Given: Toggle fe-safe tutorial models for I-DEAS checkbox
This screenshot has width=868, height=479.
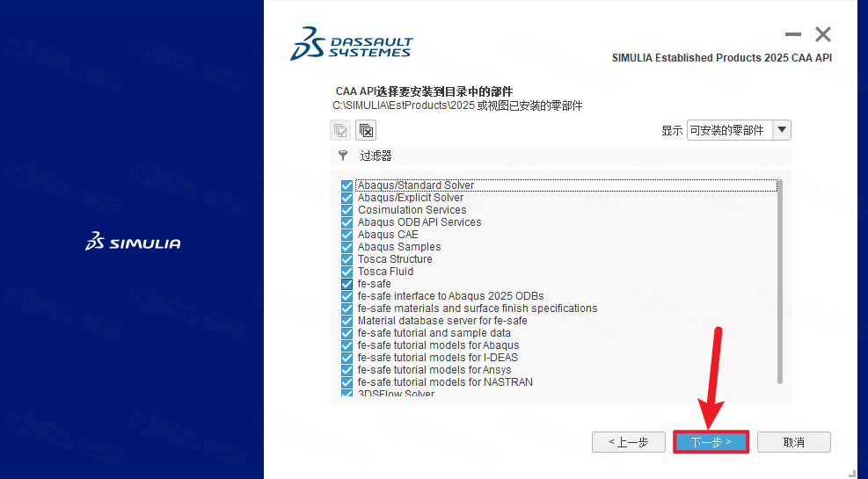Looking at the screenshot, I should pos(347,358).
